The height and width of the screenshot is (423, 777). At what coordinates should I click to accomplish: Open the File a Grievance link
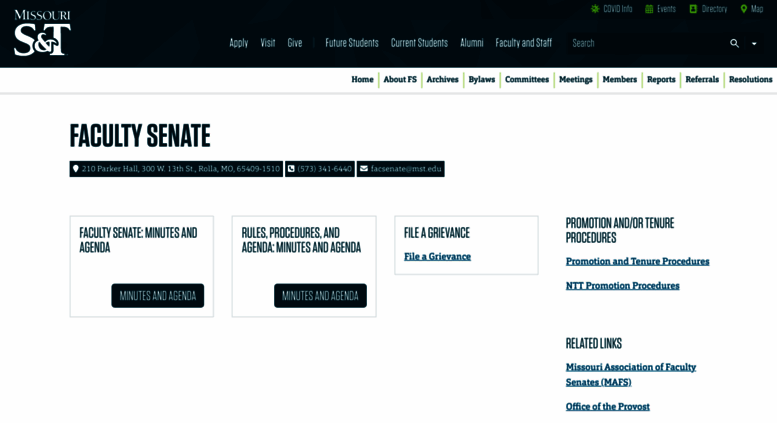[437, 257]
